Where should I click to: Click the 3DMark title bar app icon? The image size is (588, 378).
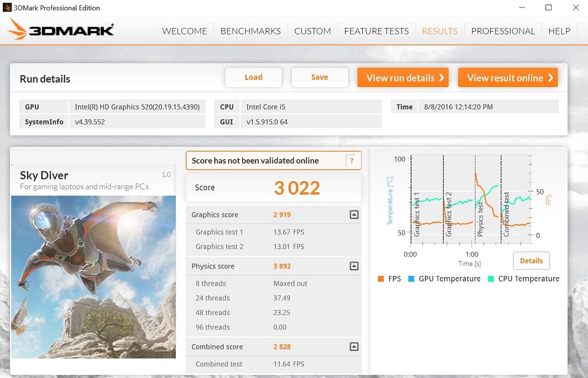click(7, 7)
